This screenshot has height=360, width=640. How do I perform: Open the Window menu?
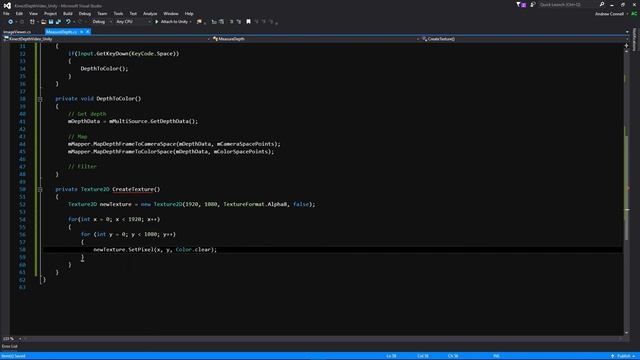tap(171, 13)
